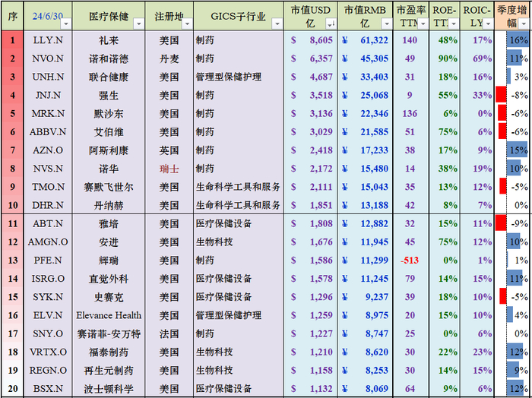The image size is (532, 398).
Task: Open filter dropdown on 季度增幅 column
Action: [x=524, y=24]
